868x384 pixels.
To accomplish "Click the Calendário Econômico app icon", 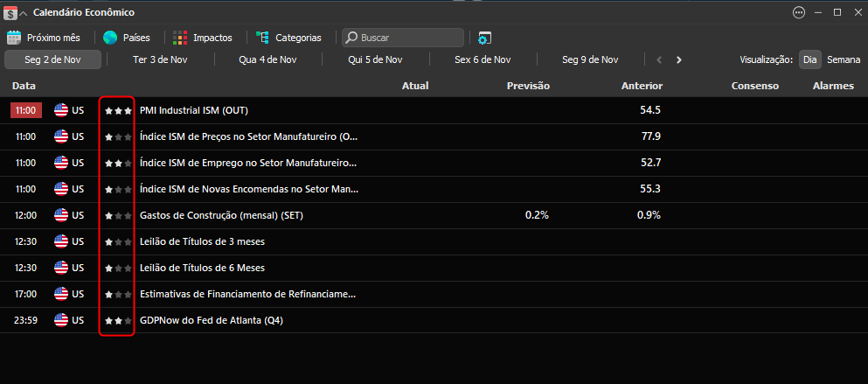I will [x=10, y=12].
